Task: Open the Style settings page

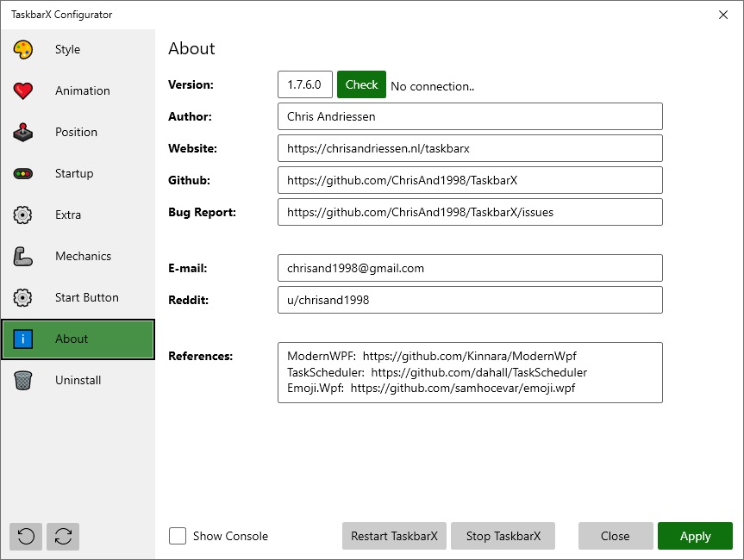Action: (78, 49)
